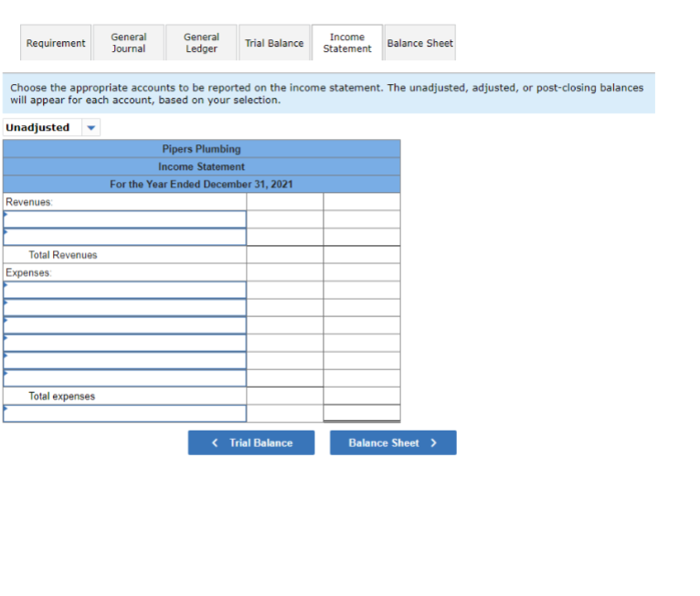Click the Expenses: heading
This screenshot has height=596, width=700.
(28, 272)
